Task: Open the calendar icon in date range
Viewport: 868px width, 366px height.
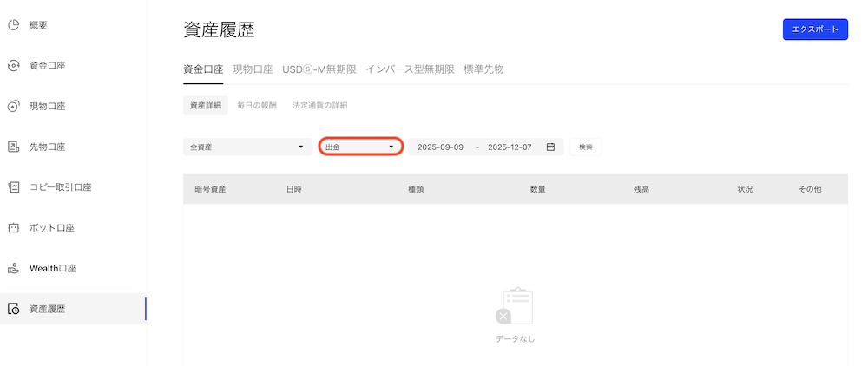Action: (x=550, y=147)
